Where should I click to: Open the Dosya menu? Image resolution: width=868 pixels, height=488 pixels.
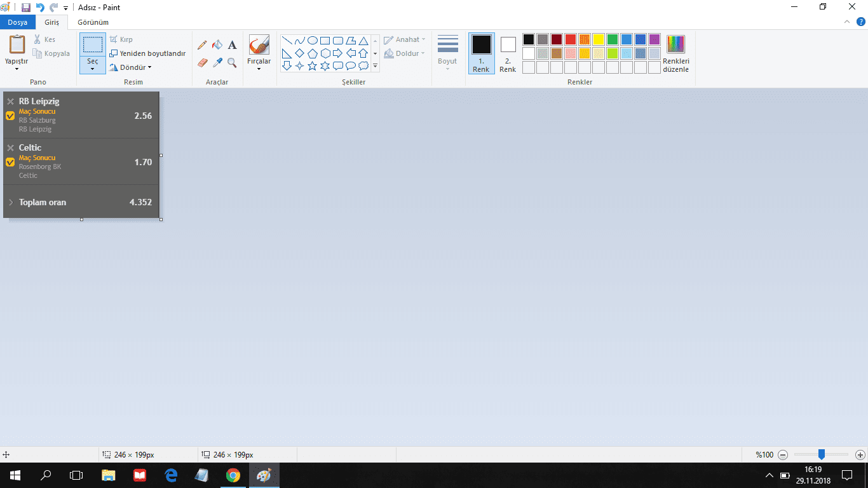[x=17, y=22]
